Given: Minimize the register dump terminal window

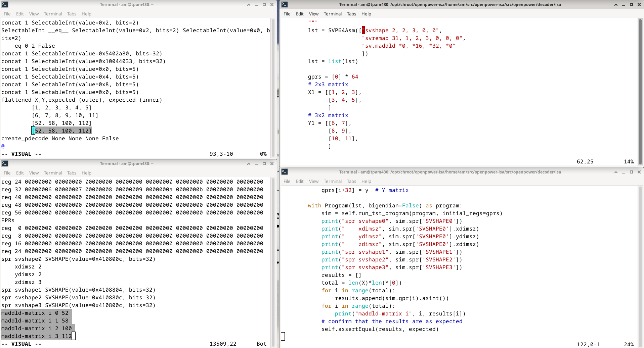Looking at the screenshot, I should click(x=256, y=164).
